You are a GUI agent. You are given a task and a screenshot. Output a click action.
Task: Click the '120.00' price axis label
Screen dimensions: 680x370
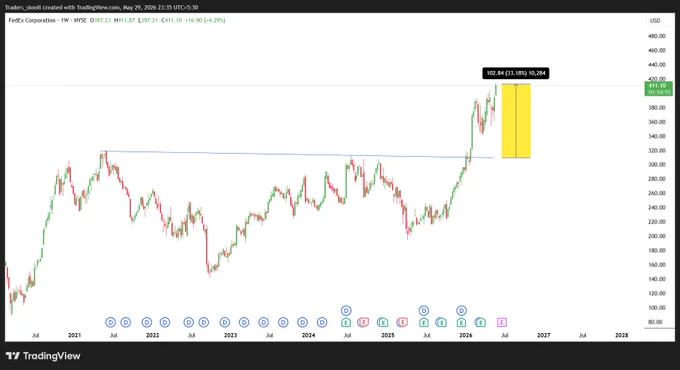(x=657, y=294)
